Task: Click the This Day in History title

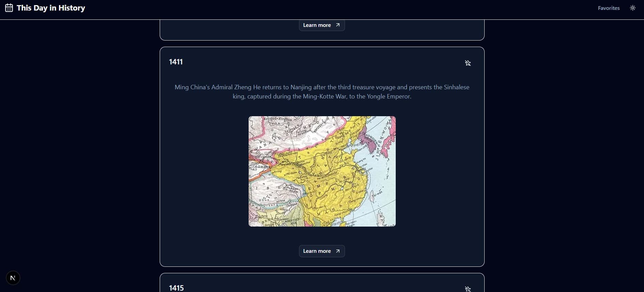Action: pos(51,8)
